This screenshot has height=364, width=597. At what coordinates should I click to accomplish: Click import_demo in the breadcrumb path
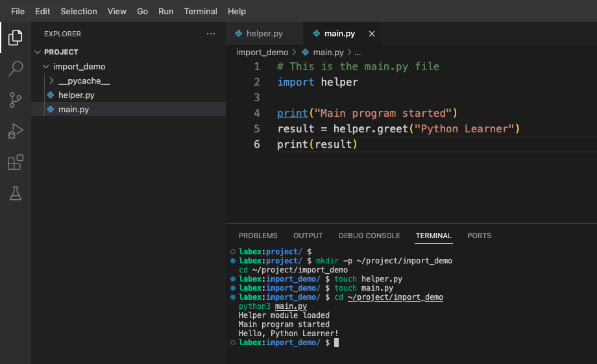click(x=262, y=53)
